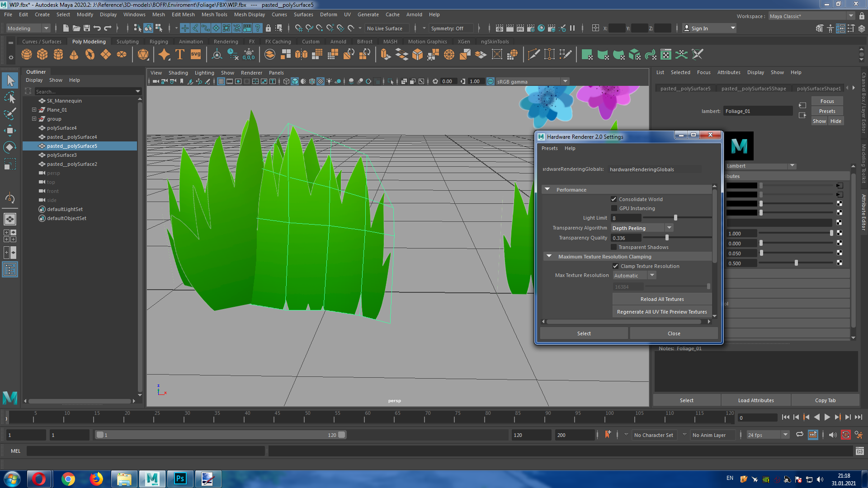The height and width of the screenshot is (488, 868).
Task: Activate the Rotate tool in toolbox
Action: [9, 147]
